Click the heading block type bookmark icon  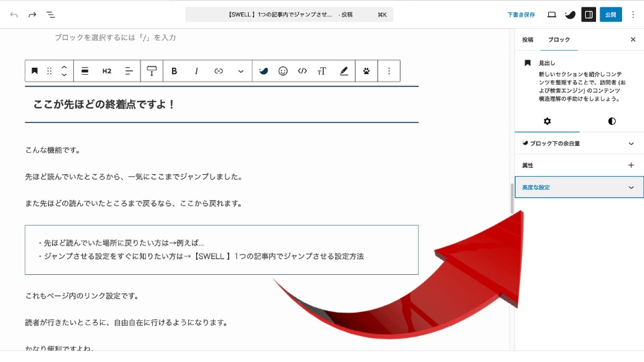[x=34, y=71]
